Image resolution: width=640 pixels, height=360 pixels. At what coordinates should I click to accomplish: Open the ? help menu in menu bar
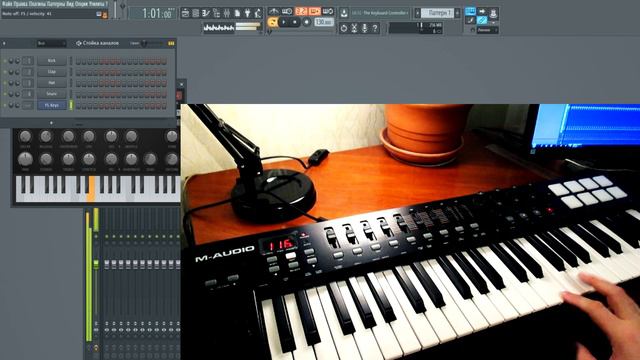tap(107, 4)
